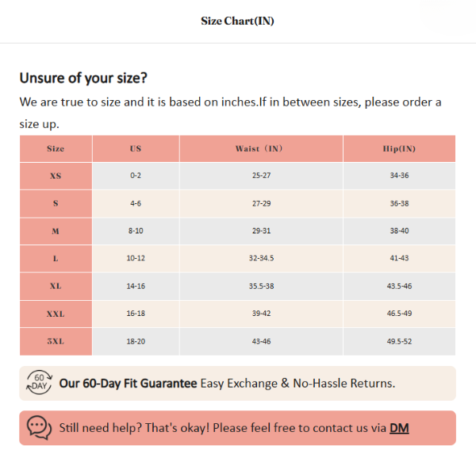Click the 49.5-52 hip cell
This screenshot has height=466, width=476.
coord(399,341)
